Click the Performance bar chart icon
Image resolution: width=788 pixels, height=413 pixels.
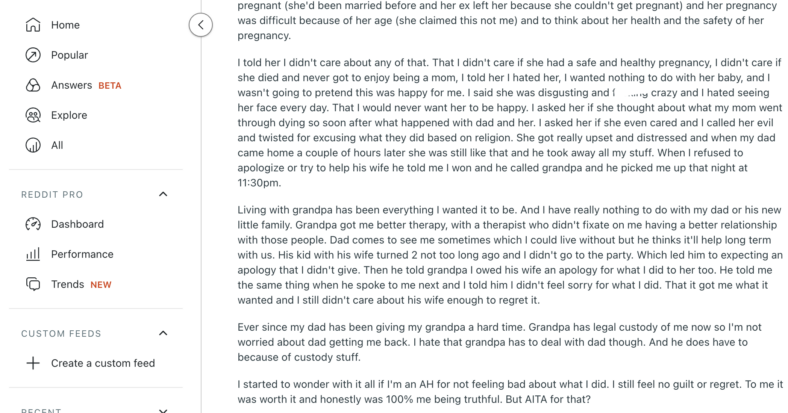33,254
